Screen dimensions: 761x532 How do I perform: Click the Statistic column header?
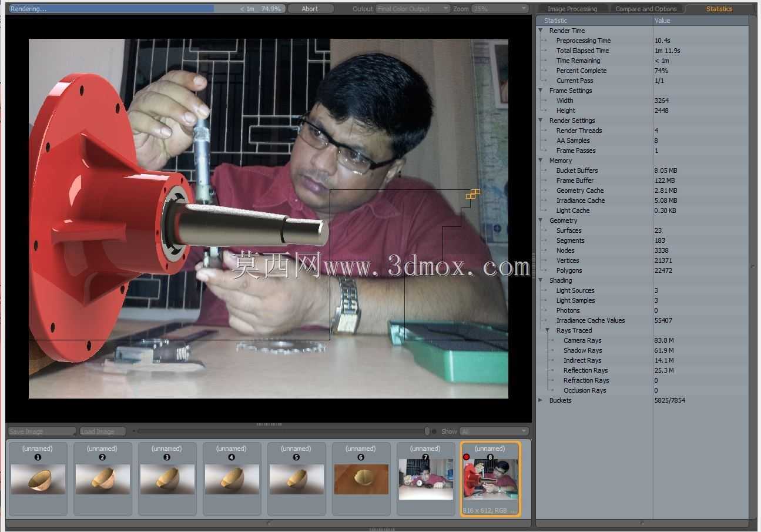pyautogui.click(x=595, y=21)
